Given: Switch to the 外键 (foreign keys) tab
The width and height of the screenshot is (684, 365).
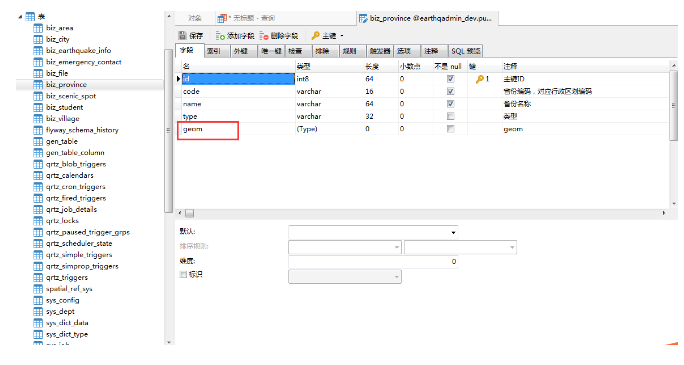Looking at the screenshot, I should point(243,51).
